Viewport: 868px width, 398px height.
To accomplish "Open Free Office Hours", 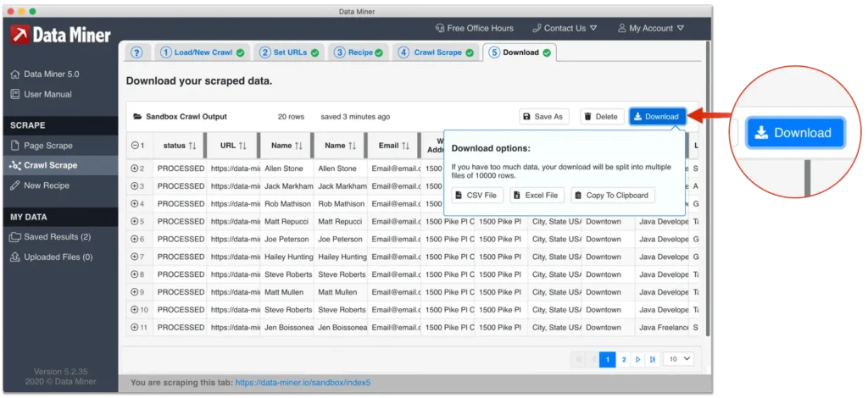I will click(475, 28).
